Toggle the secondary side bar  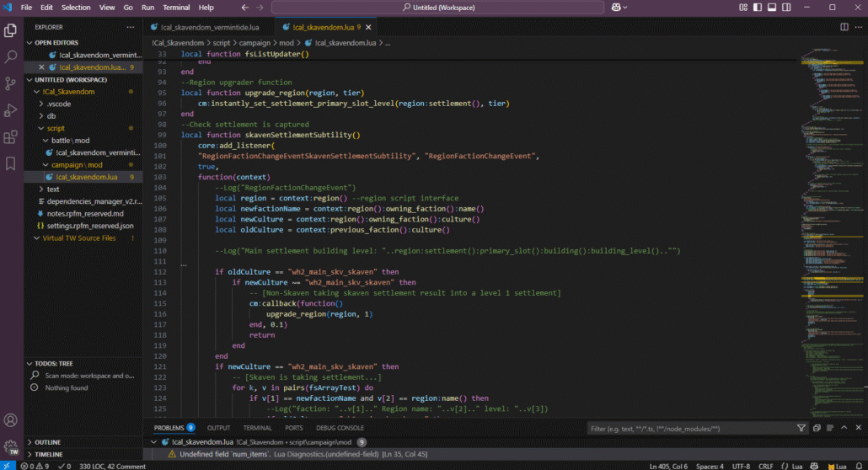pyautogui.click(x=786, y=8)
